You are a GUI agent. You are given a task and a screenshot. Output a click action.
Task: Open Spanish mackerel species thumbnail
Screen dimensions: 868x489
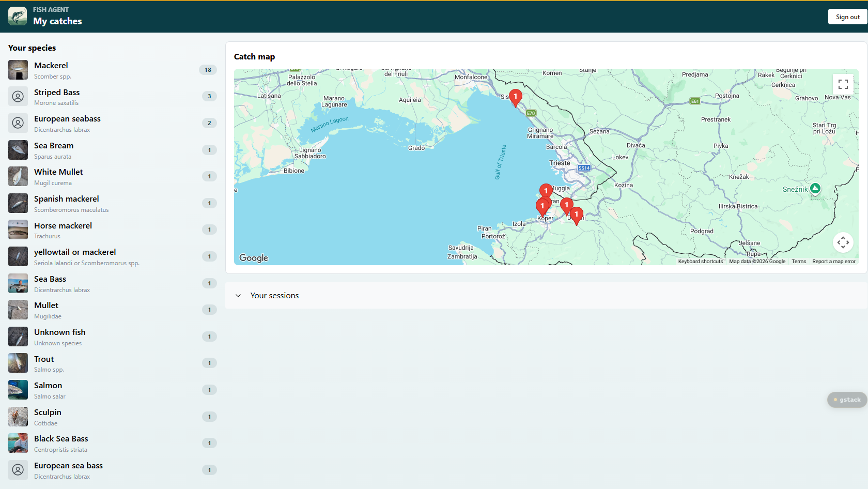click(x=18, y=203)
